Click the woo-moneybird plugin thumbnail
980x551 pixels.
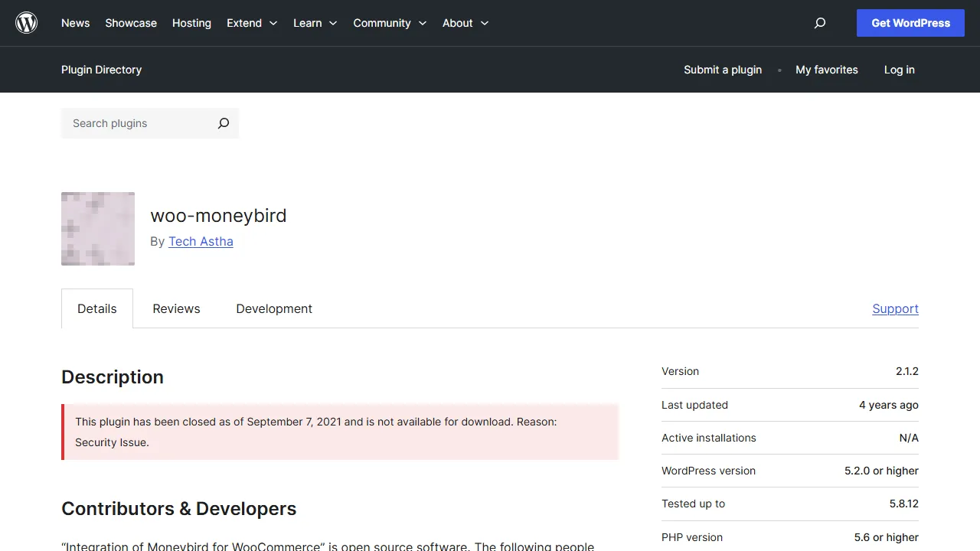(x=97, y=229)
